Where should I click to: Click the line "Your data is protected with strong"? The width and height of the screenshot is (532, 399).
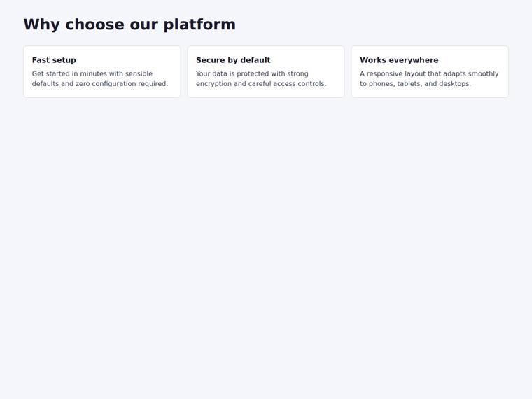[252, 73]
